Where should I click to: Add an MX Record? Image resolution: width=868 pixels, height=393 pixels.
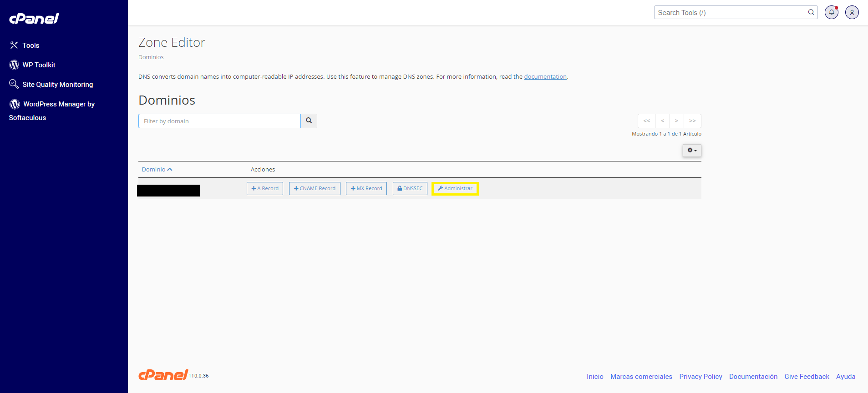click(366, 188)
